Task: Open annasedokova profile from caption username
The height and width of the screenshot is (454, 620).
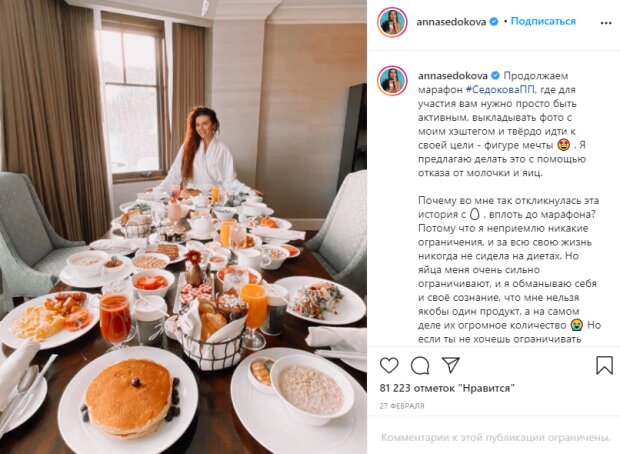Action: [453, 76]
